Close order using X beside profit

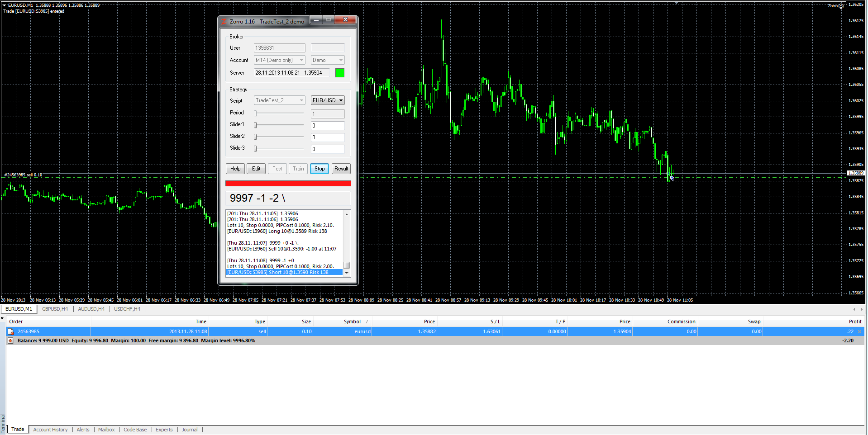860,332
